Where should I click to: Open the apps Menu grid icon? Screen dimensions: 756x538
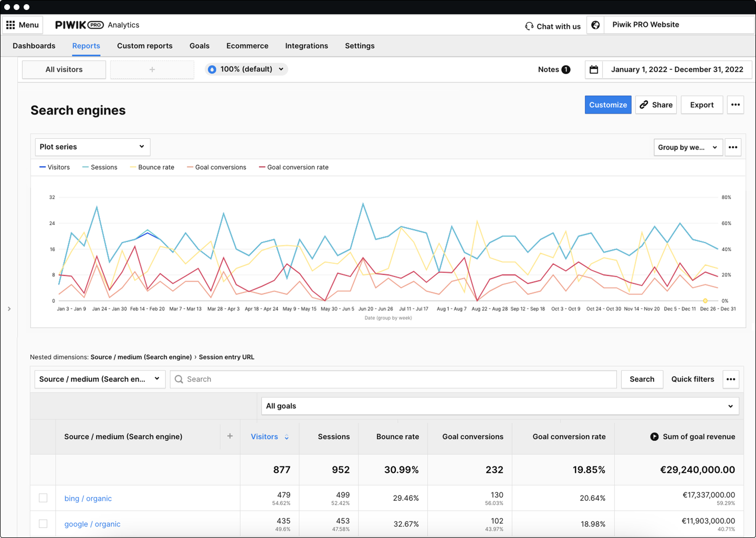pos(11,25)
